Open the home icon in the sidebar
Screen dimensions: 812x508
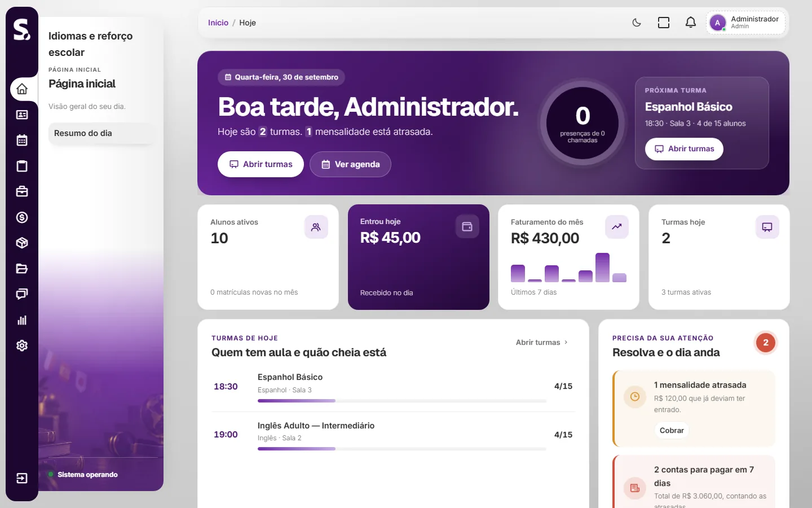click(22, 89)
